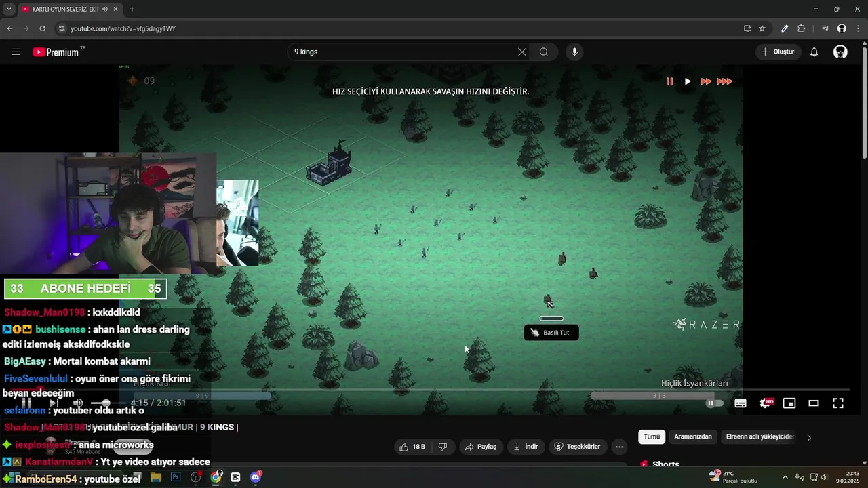This screenshot has width=868, height=488.
Task: Click the browser address bar URL
Action: (123, 28)
